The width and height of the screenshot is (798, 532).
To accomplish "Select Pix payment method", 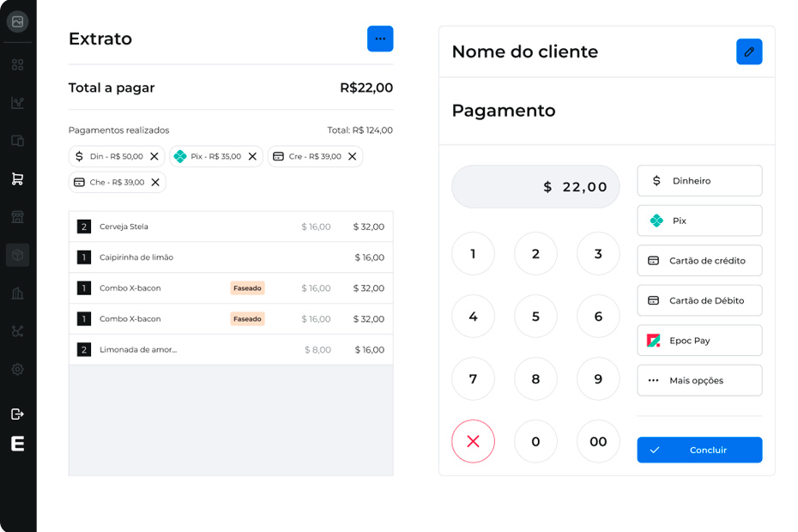I will point(700,221).
